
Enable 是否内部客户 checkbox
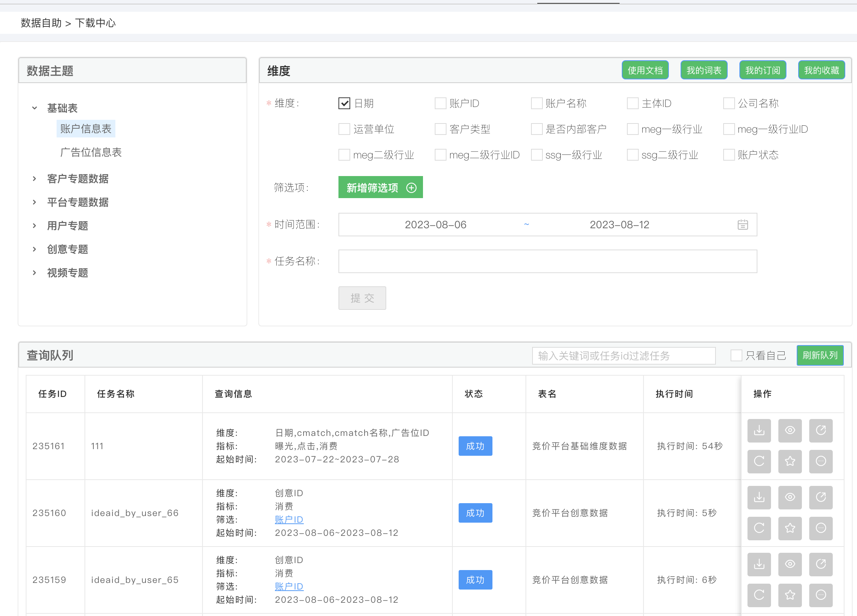tap(537, 129)
